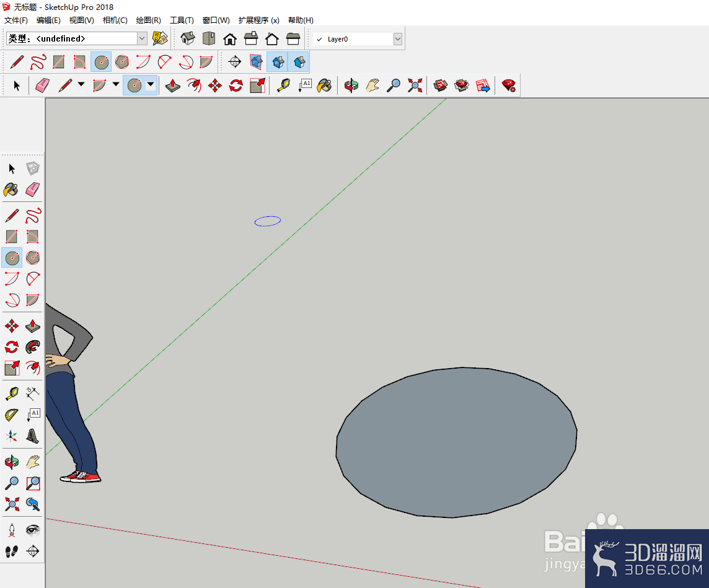This screenshot has height=588, width=709.
Task: Open the Extension Warehouse
Action: click(461, 85)
